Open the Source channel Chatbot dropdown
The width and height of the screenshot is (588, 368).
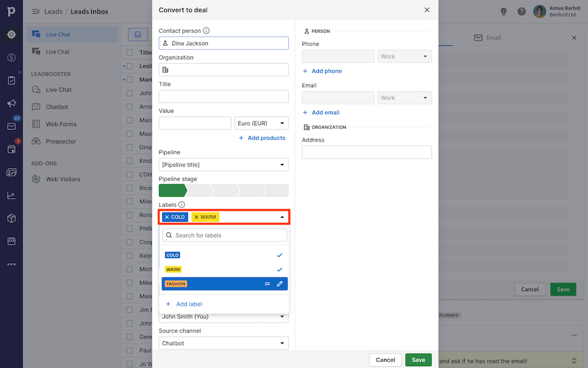pyautogui.click(x=223, y=343)
